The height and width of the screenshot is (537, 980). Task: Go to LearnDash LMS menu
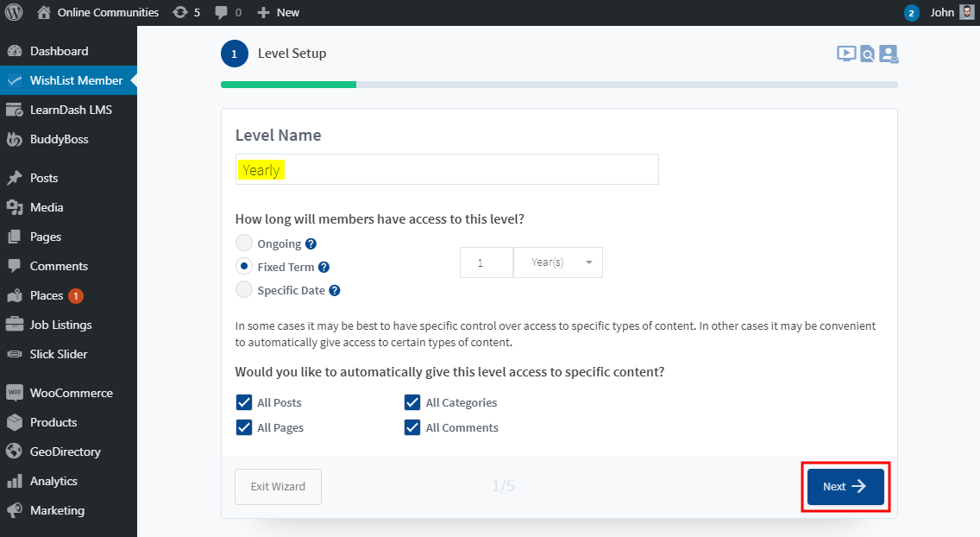[71, 110]
